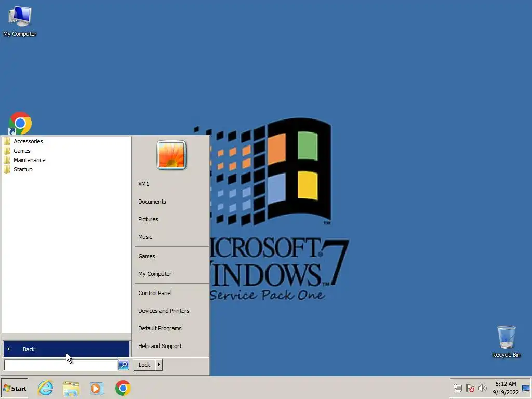Open the network tray icon

pos(457,388)
